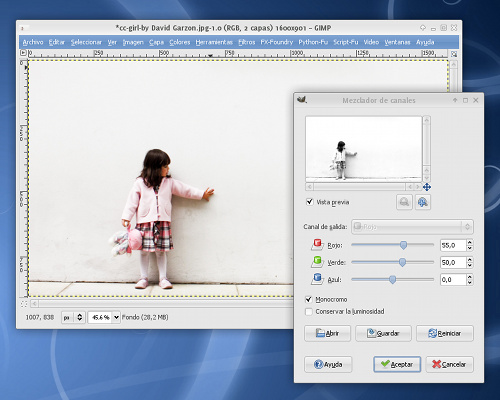Open the Seleccionar menu

coord(86,42)
